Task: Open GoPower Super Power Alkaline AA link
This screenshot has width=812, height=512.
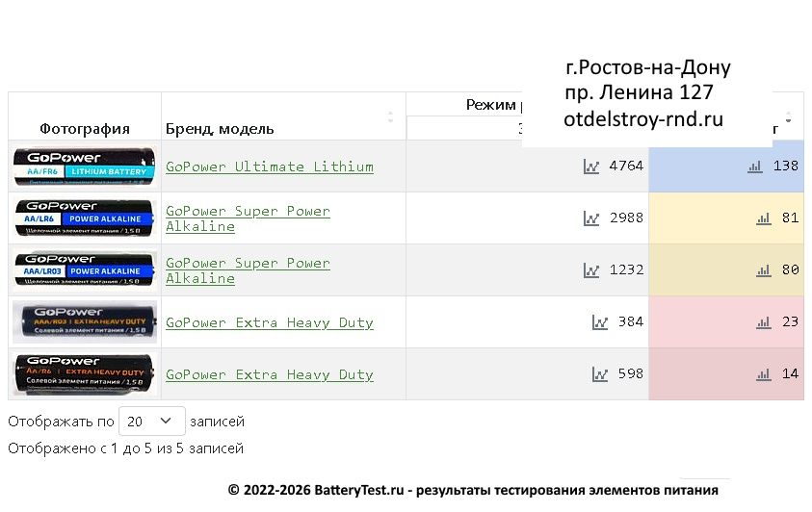Action: [248, 218]
